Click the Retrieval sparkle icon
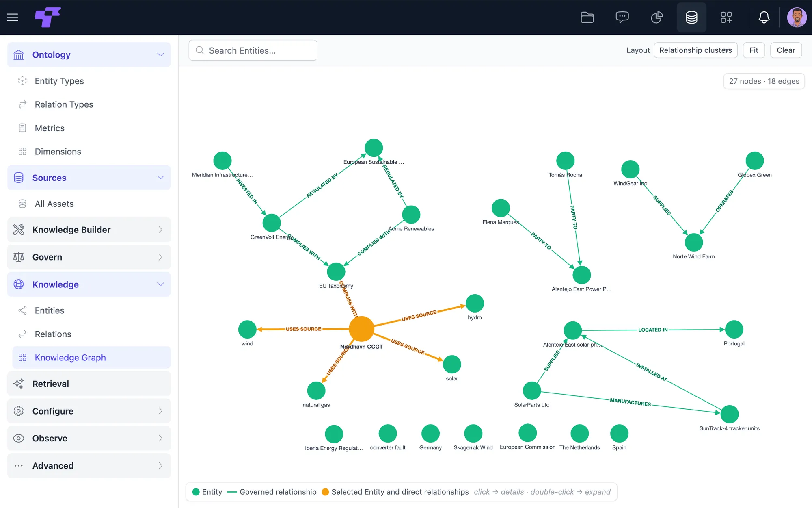 pyautogui.click(x=19, y=384)
